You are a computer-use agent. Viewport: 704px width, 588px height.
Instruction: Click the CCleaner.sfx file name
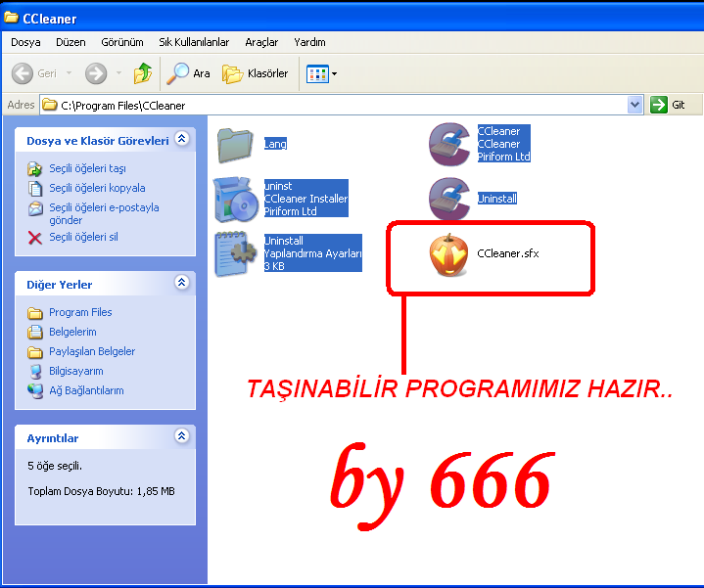[x=508, y=253]
